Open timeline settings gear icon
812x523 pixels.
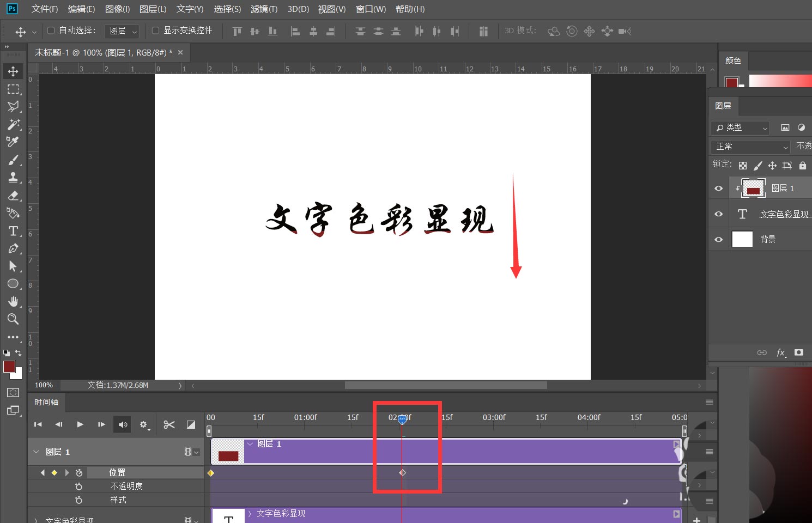(x=144, y=424)
